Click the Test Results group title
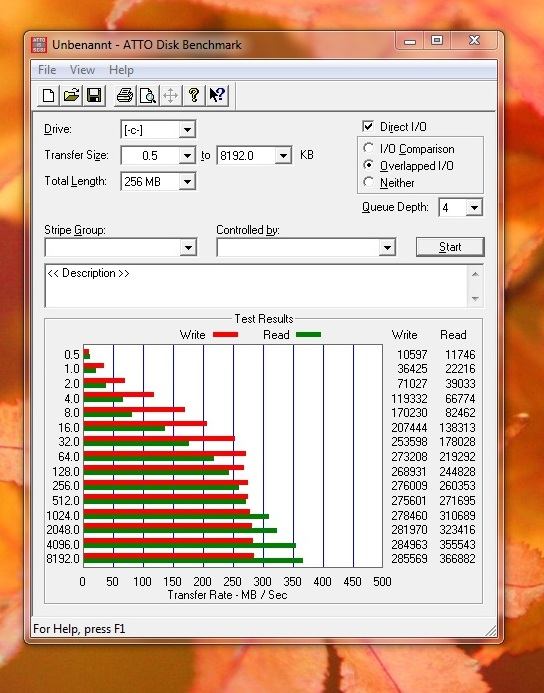544x693 pixels. tap(264, 319)
